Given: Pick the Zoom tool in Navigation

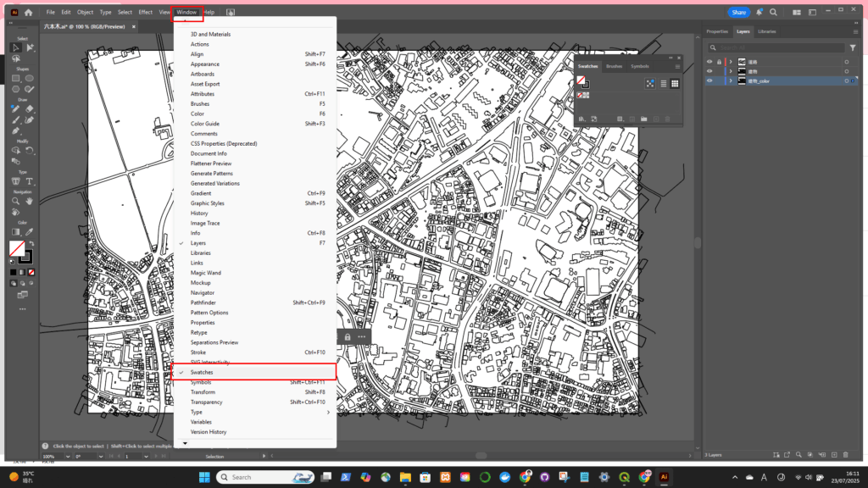Looking at the screenshot, I should [x=16, y=201].
